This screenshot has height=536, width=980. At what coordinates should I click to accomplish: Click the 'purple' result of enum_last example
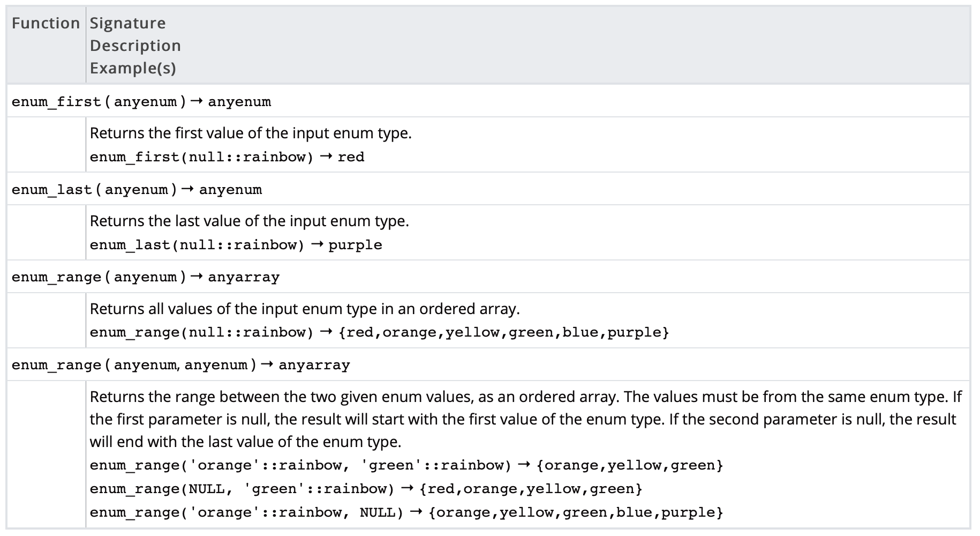(355, 245)
